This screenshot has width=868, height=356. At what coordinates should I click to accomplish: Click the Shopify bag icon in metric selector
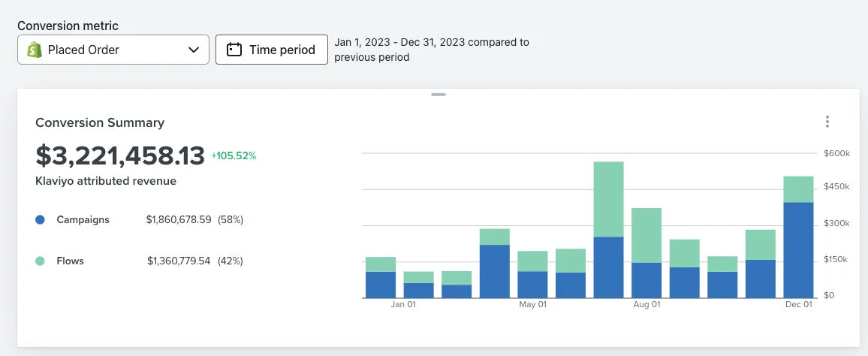tap(34, 50)
